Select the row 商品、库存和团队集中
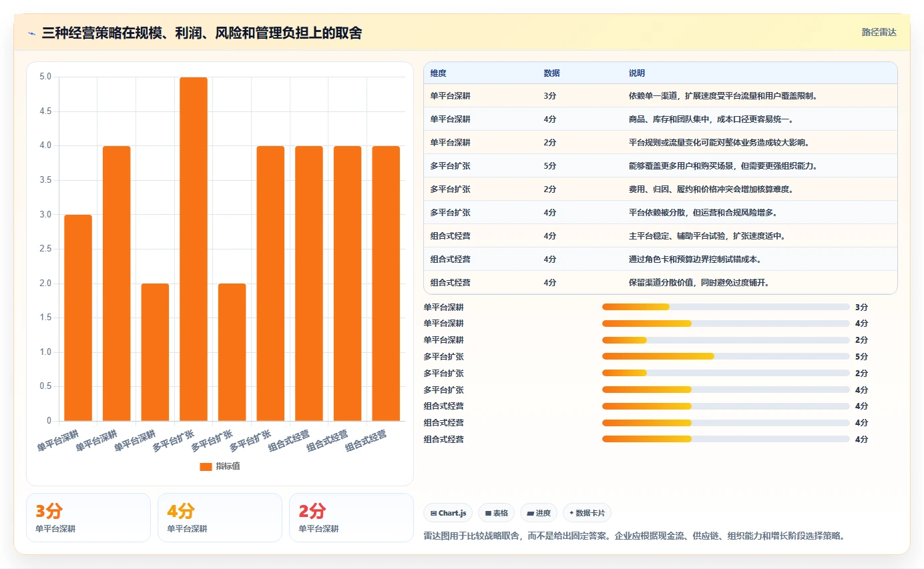The width and height of the screenshot is (924, 569). 660,119
